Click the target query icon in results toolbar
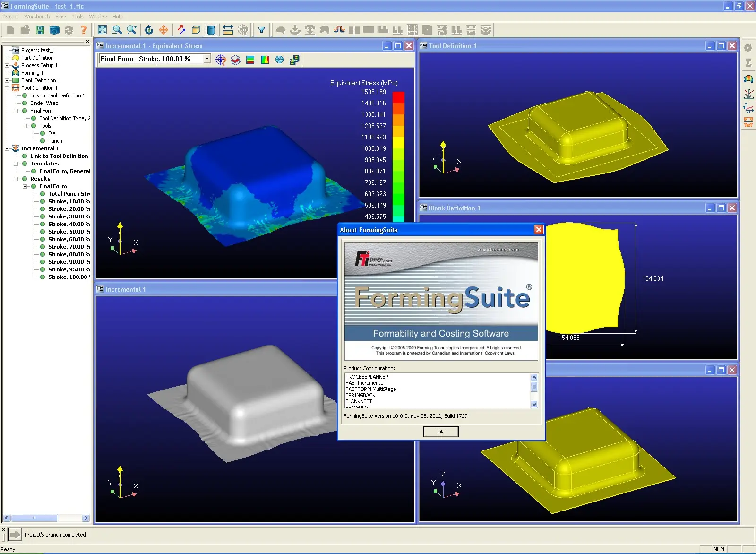 (x=221, y=60)
